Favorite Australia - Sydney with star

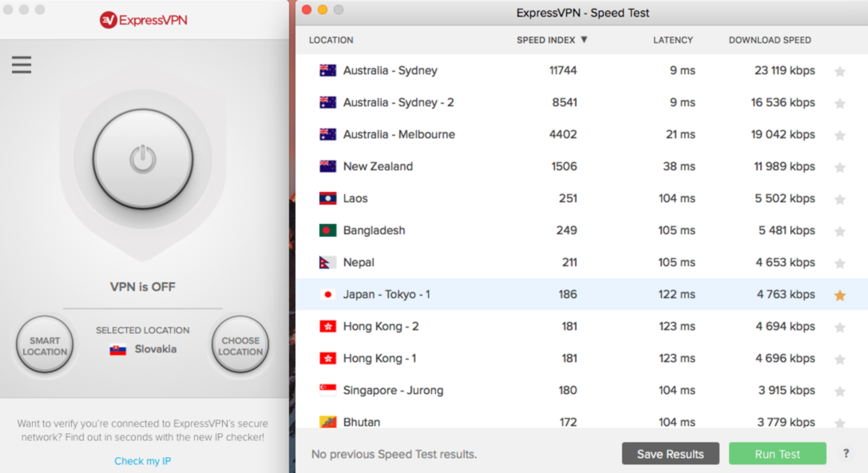click(840, 71)
